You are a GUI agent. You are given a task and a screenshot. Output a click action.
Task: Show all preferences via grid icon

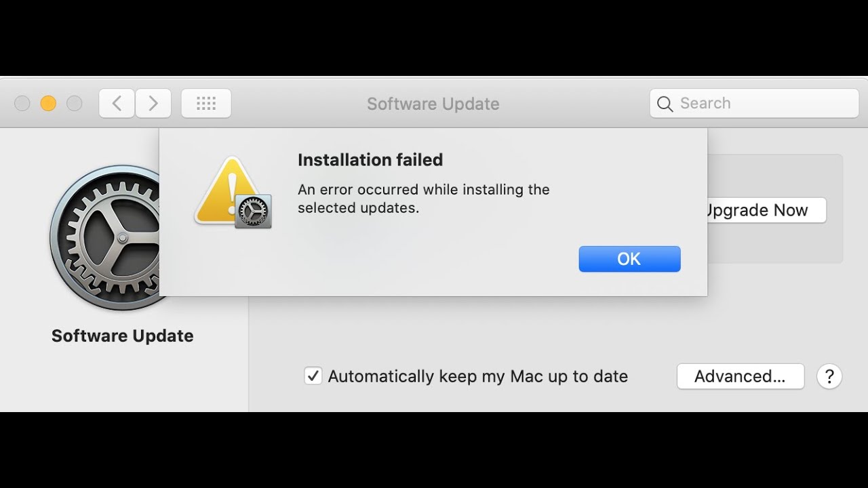pos(206,104)
